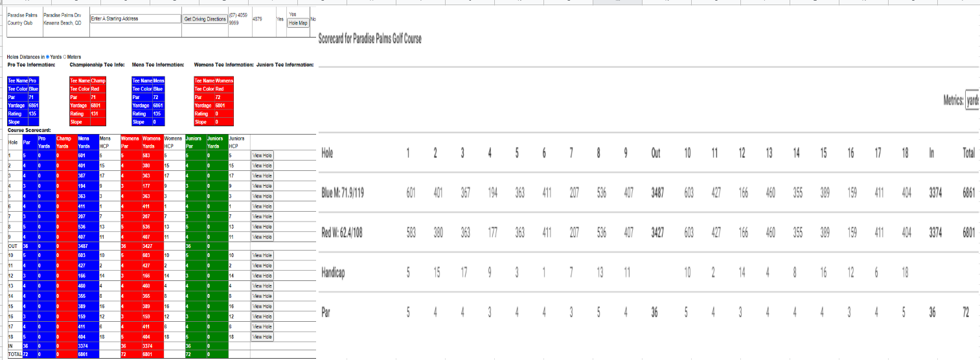The width and height of the screenshot is (980, 360).
Task: Click View Hole button for hole 9
Action: (x=263, y=237)
